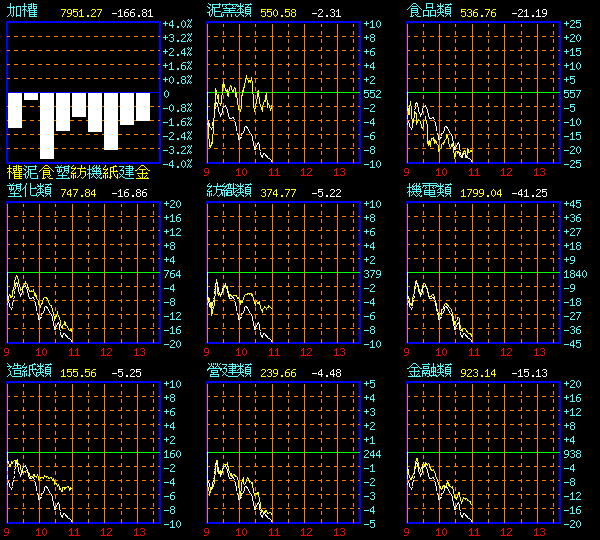Click the baseline value 1840 on 機電類
This screenshot has height=540, width=600.
(575, 274)
